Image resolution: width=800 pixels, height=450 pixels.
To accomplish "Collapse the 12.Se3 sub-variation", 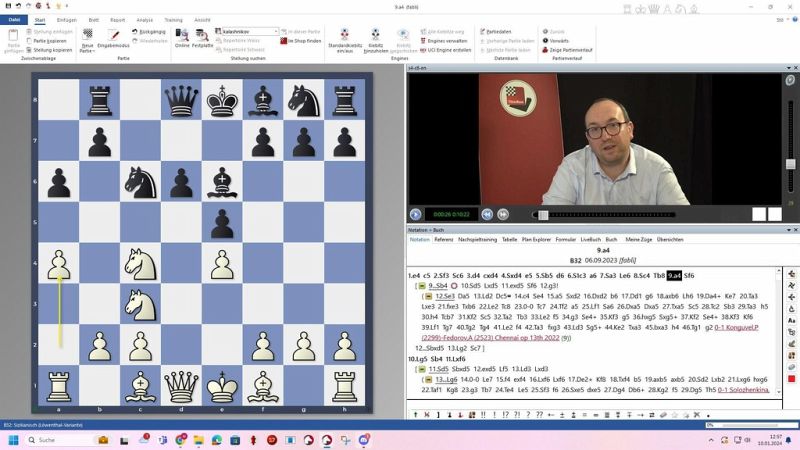I will (430, 297).
